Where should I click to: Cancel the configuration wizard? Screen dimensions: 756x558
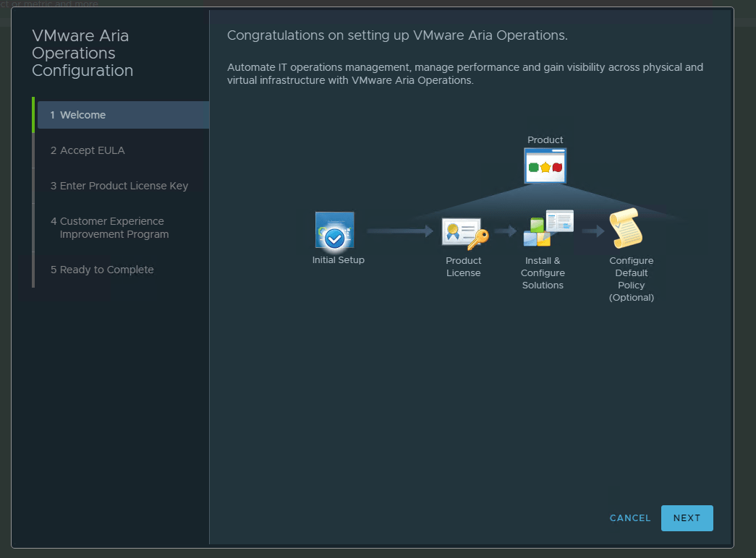[x=630, y=518]
